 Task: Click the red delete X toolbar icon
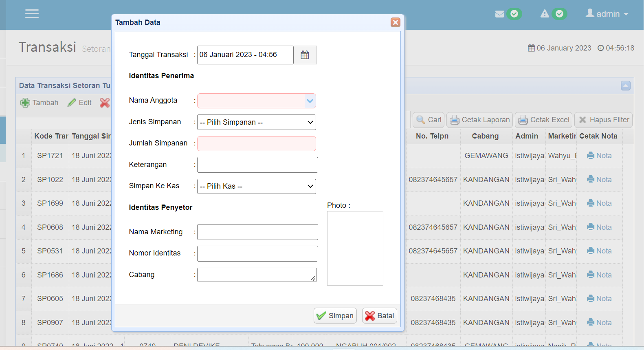pyautogui.click(x=105, y=103)
